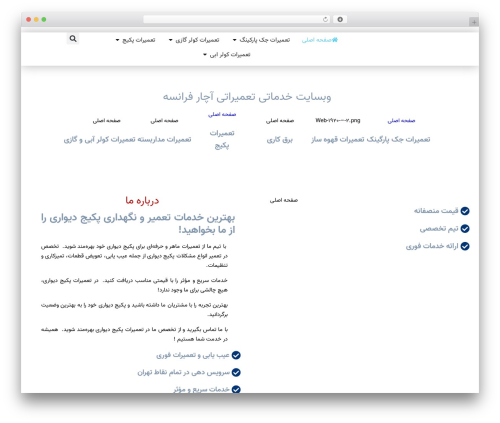This screenshot has height=423, width=500.
Task: Open تعمیرات مداربسته service link
Action: point(164,139)
